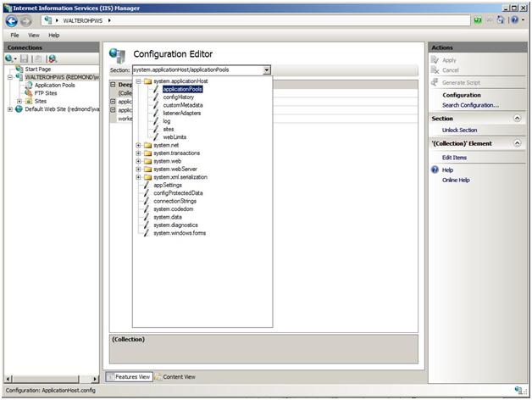
Task: Click the Help link in Actions
Action: point(447,169)
